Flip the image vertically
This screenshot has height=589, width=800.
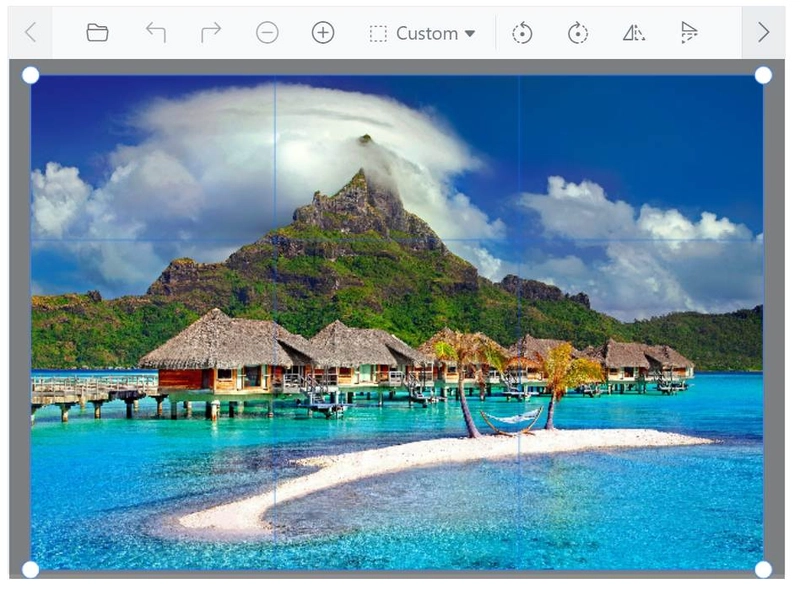pos(689,33)
